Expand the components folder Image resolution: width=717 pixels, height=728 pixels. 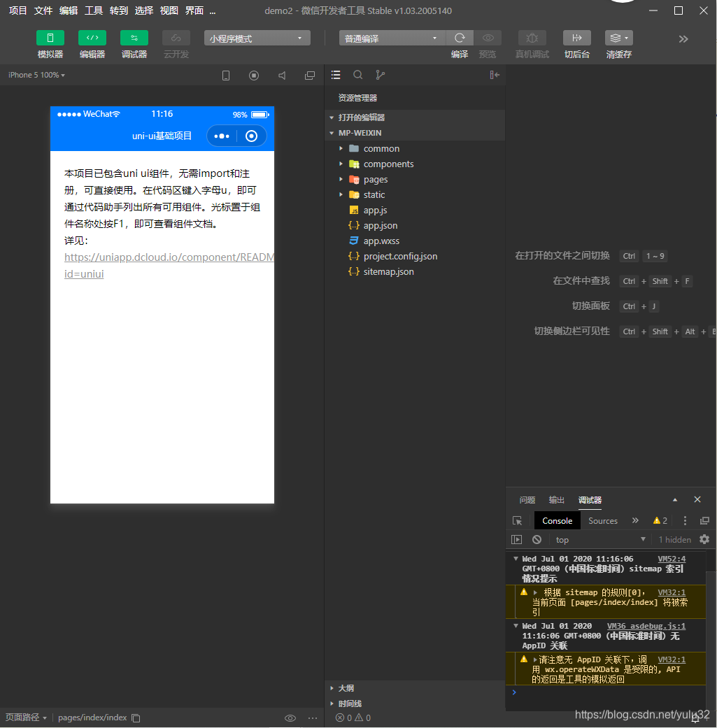tap(388, 164)
